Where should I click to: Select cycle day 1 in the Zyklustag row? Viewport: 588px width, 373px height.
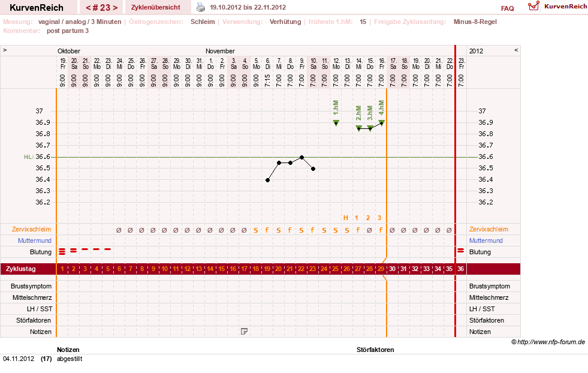(62, 269)
